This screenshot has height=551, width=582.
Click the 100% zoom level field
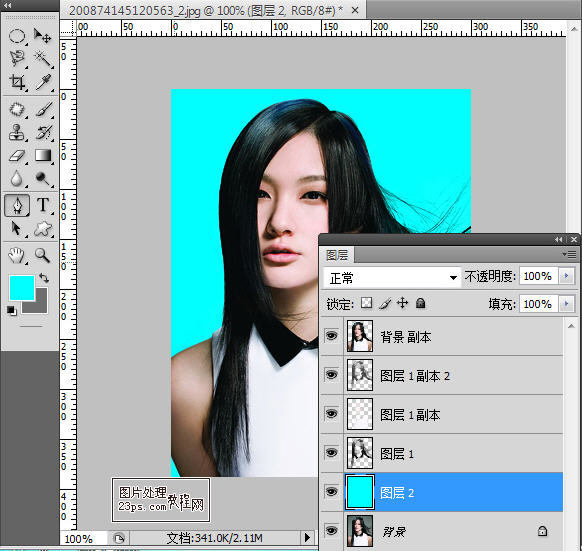click(83, 538)
